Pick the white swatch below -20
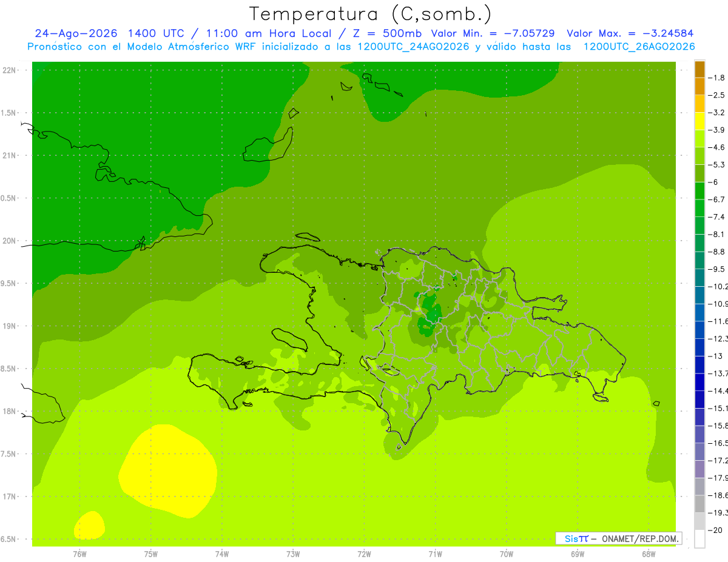This screenshot has height=562, width=728. 699,539
